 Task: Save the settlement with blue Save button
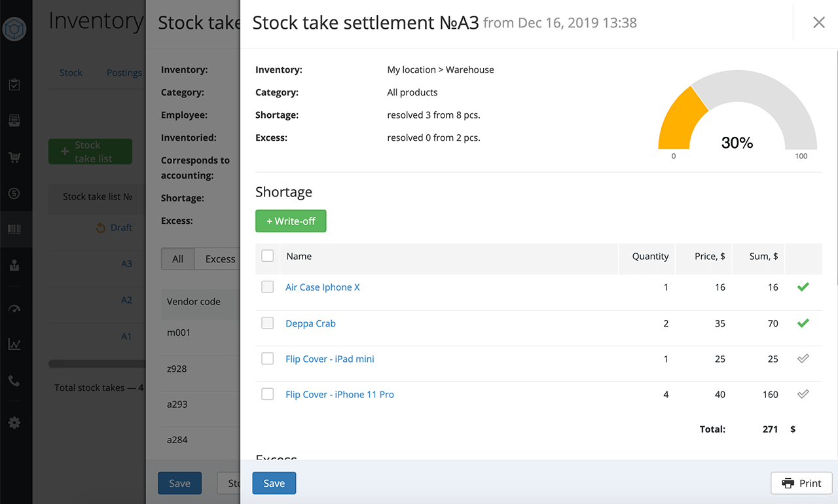(274, 483)
